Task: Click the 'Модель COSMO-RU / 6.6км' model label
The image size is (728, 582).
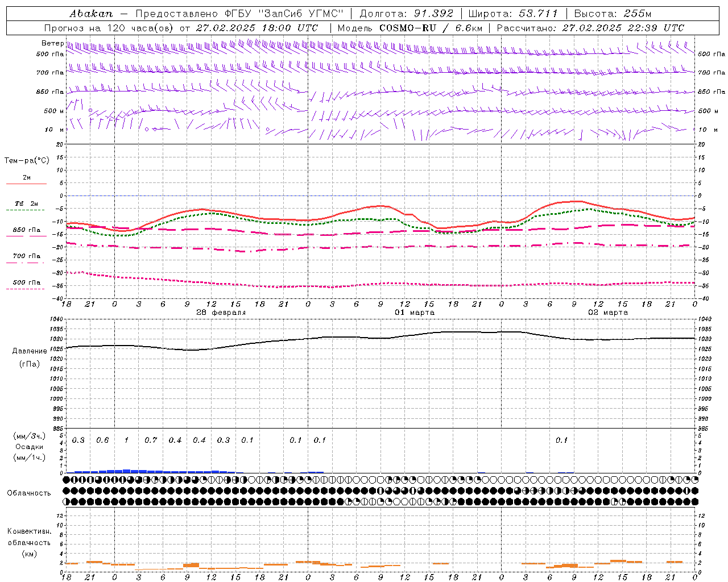Action: coord(409,28)
